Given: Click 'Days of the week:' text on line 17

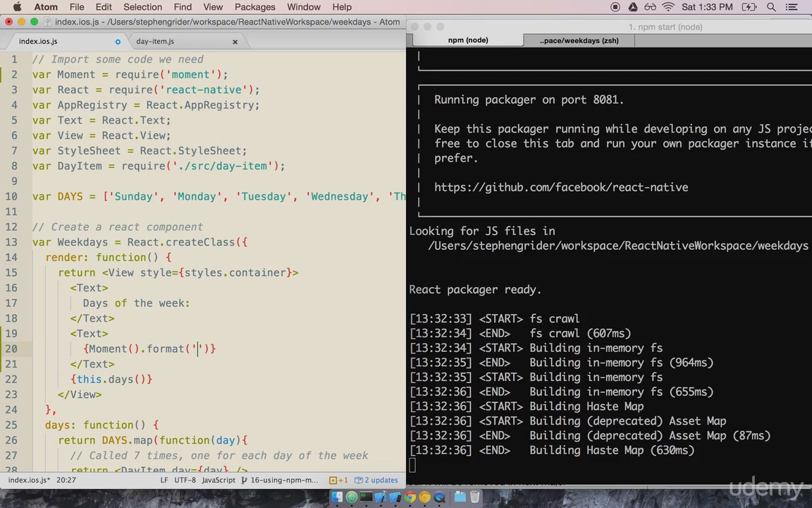Looking at the screenshot, I should click(136, 303).
